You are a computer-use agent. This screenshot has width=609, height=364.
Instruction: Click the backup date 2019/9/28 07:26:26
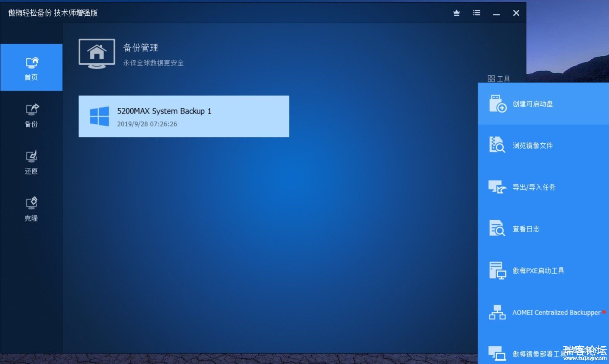[147, 124]
